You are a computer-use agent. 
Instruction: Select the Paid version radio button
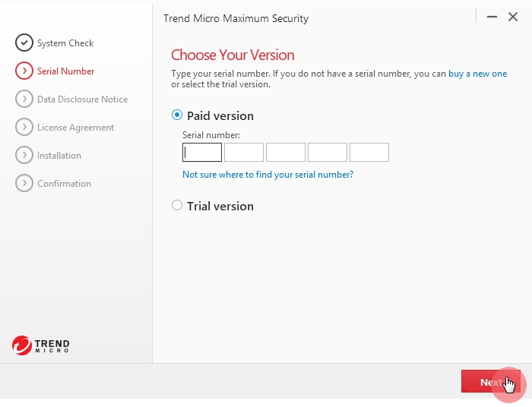(x=177, y=115)
